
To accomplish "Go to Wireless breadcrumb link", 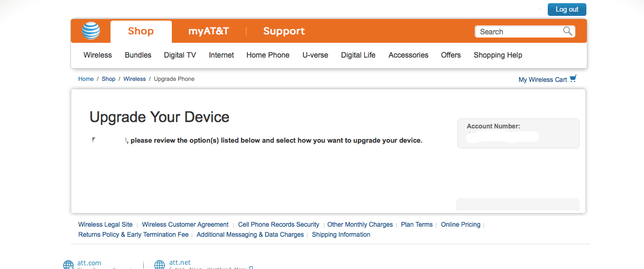I will tap(134, 79).
